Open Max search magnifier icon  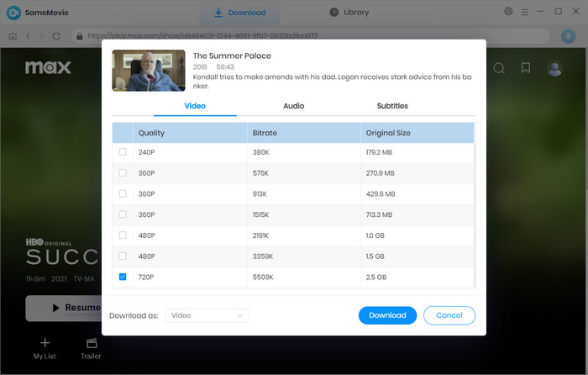(499, 68)
